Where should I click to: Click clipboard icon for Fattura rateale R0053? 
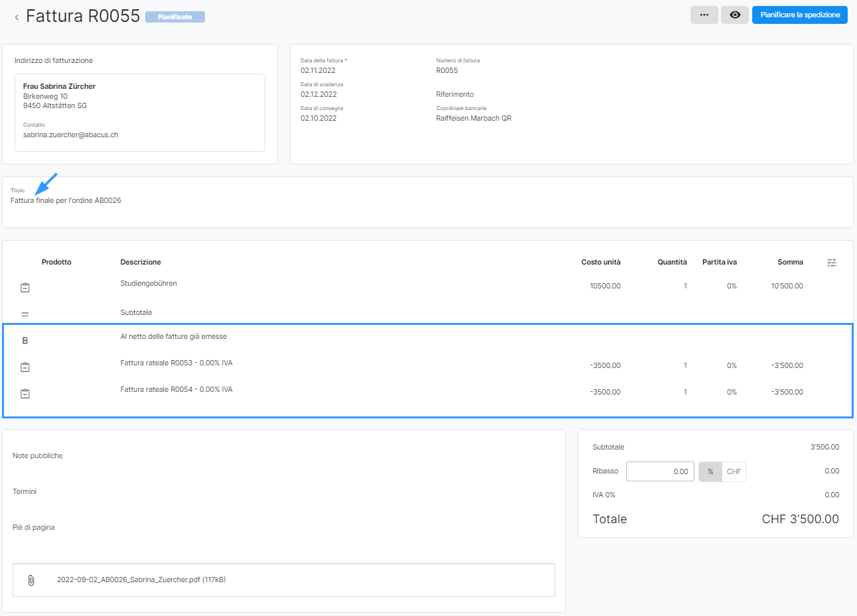(25, 367)
